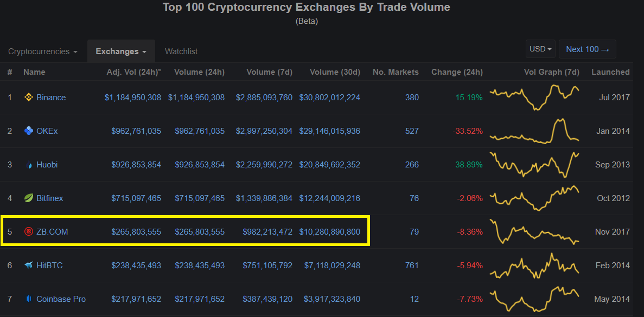Open the Bitfinex exchange link
Screen dimensions: 644x317
[50, 198]
